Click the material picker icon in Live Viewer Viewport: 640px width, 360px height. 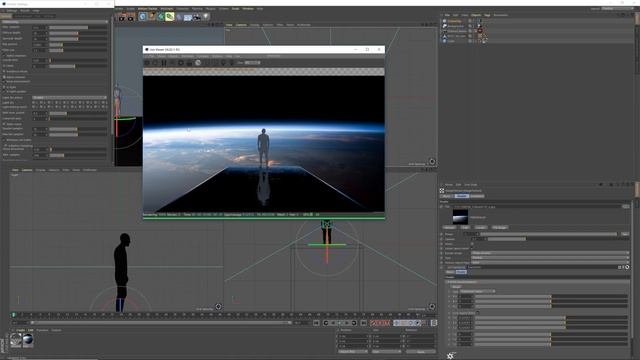232,63
